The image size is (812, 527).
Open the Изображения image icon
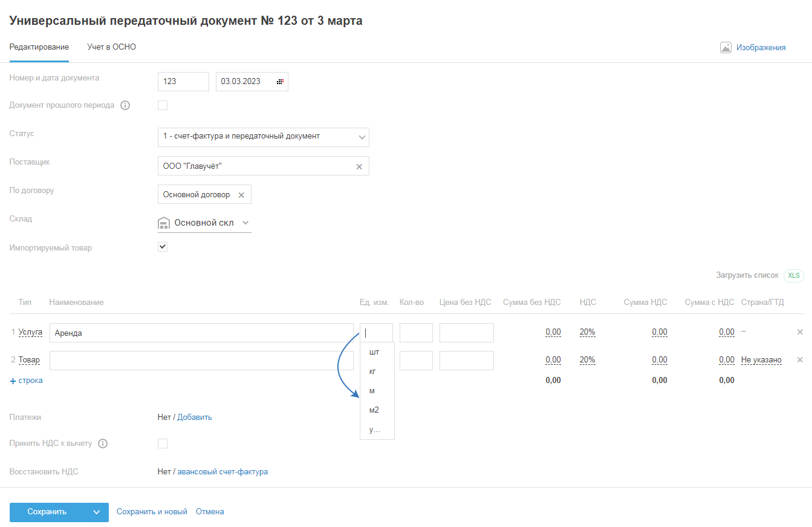(726, 47)
